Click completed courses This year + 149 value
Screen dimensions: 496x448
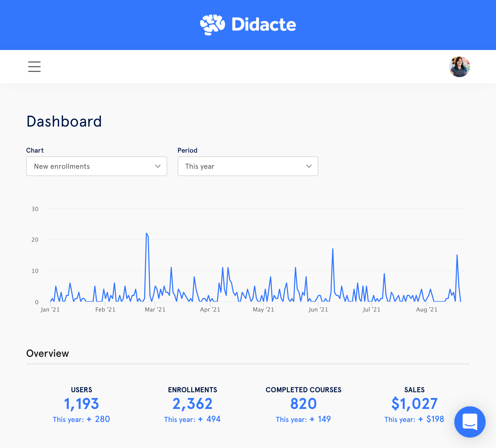coord(303,419)
